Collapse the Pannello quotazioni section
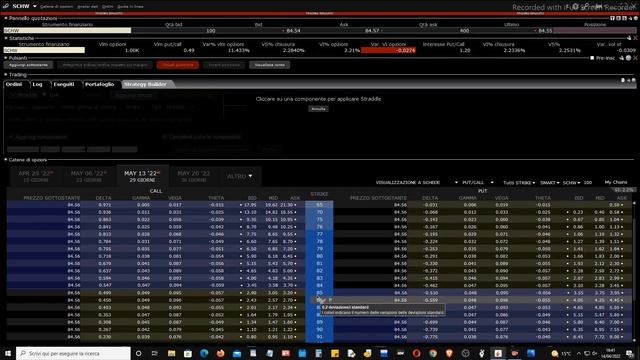The image size is (640, 360). pyautogui.click(x=6, y=18)
